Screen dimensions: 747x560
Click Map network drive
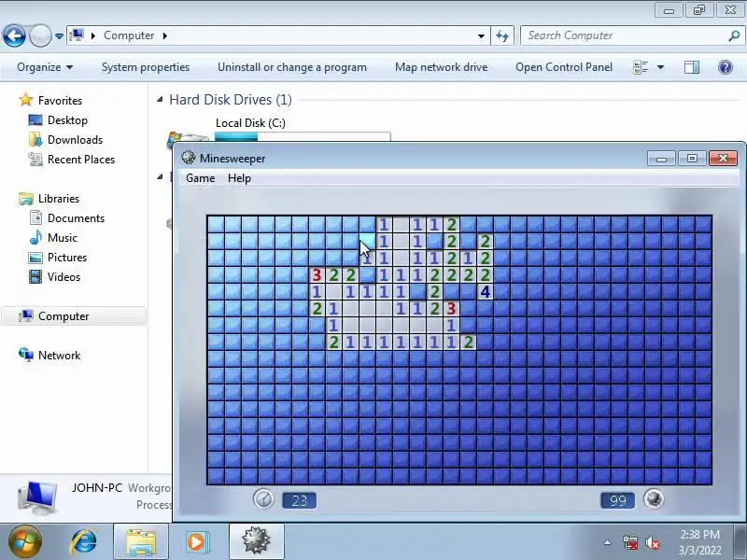(x=441, y=67)
